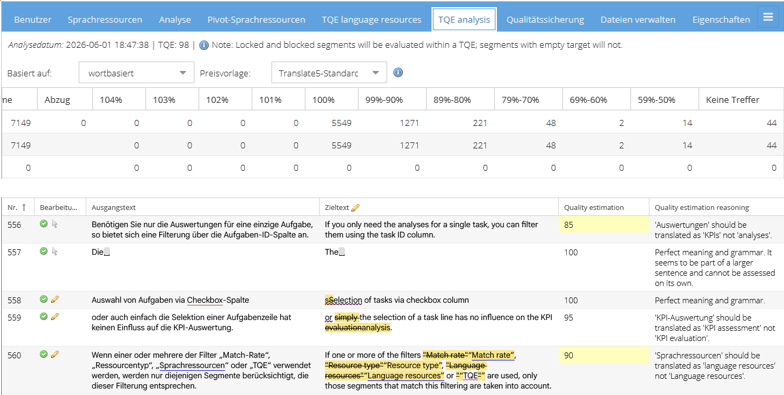Open the Basiert auf dropdown
The image size is (784, 395).
(136, 72)
